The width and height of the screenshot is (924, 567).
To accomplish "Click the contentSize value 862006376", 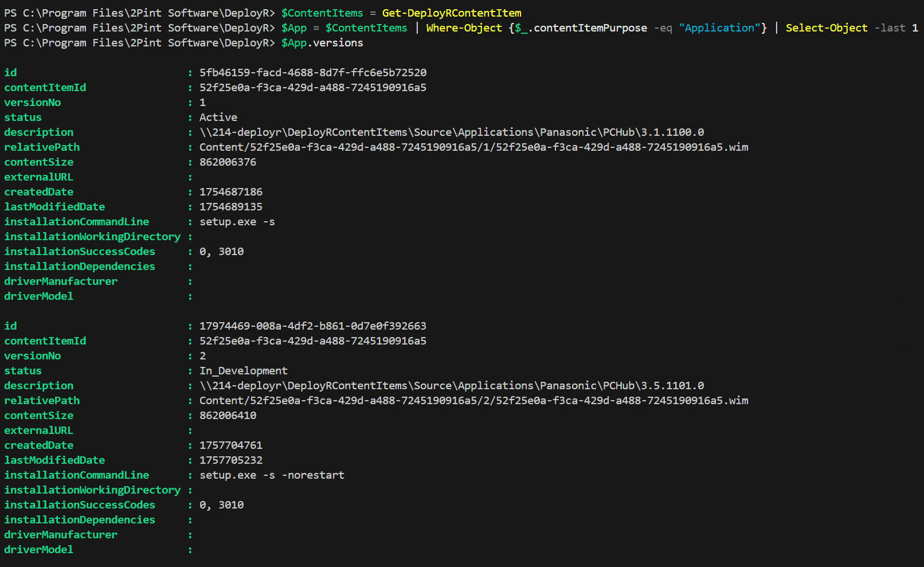I will tap(228, 162).
